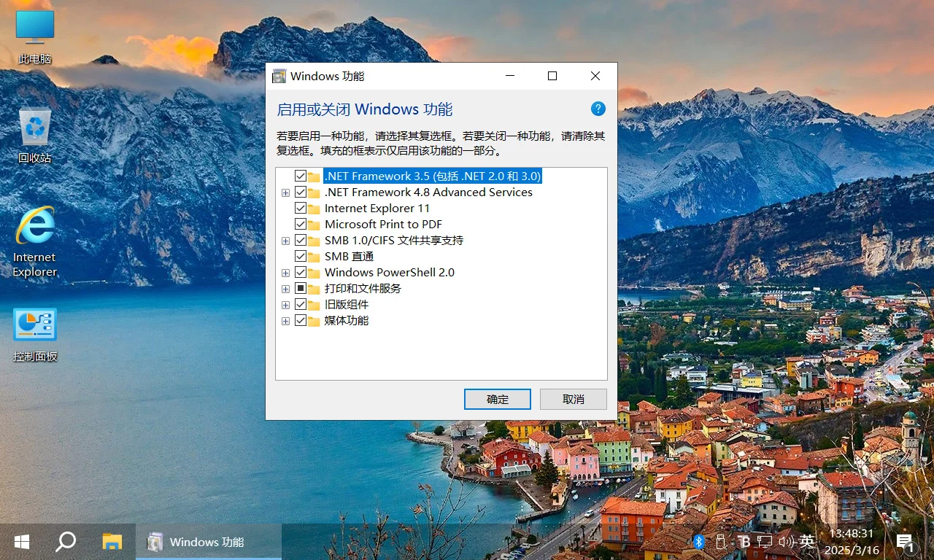Select the .NET Framework 4.8 Advanced Services entry

(428, 192)
